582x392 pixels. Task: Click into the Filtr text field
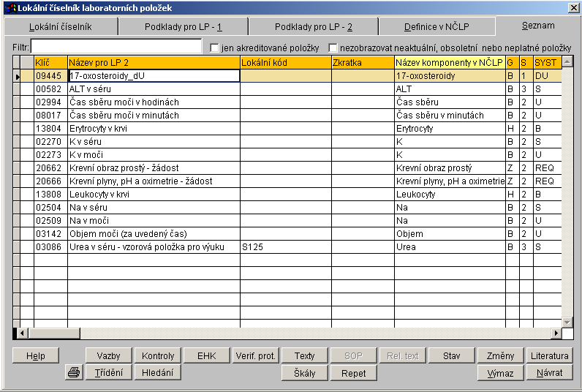pos(116,47)
